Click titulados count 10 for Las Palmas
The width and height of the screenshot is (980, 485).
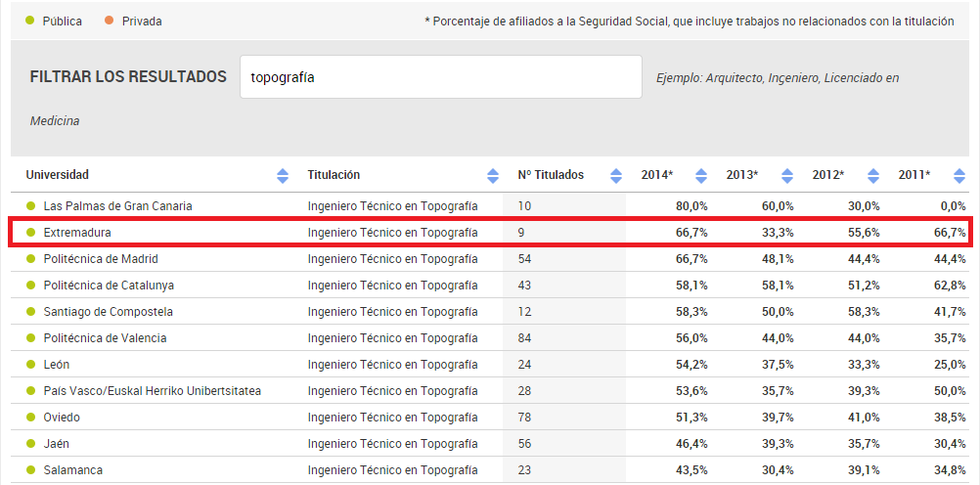coord(524,205)
